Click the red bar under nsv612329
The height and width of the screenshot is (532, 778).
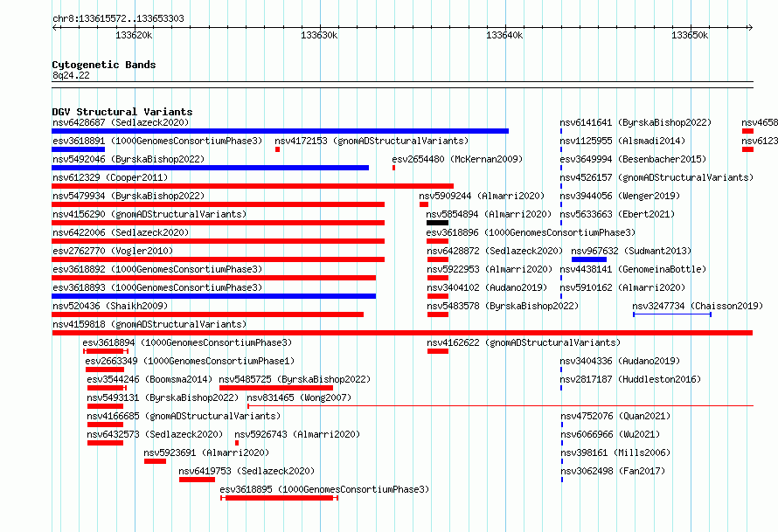253,186
